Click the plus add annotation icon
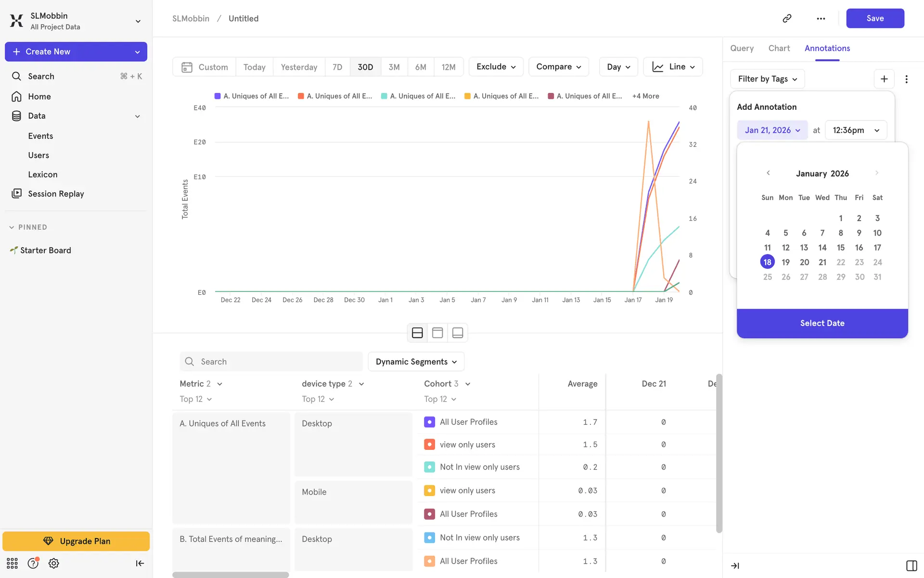This screenshot has height=578, width=924. click(x=884, y=79)
